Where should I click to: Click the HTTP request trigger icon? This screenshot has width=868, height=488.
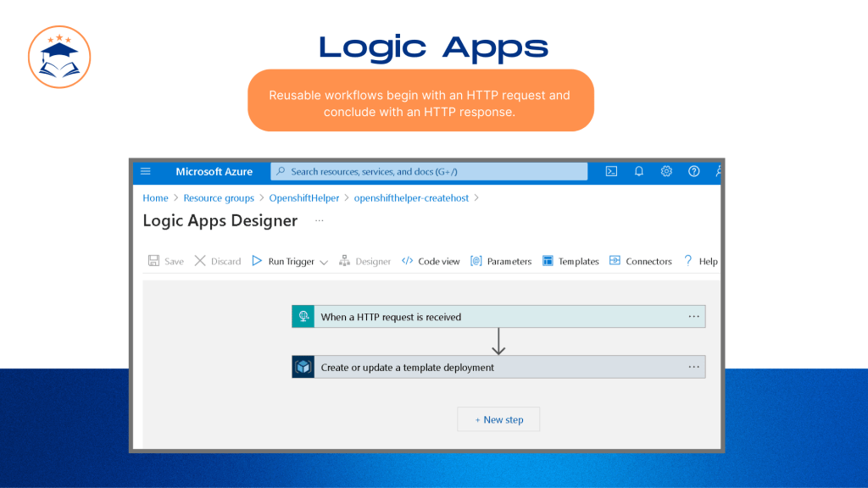pos(303,317)
